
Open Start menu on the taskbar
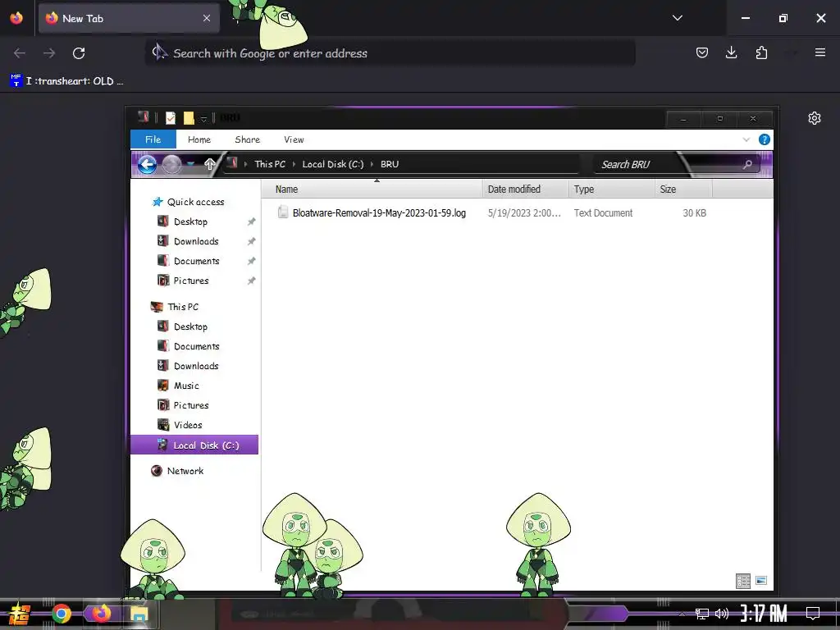20,614
